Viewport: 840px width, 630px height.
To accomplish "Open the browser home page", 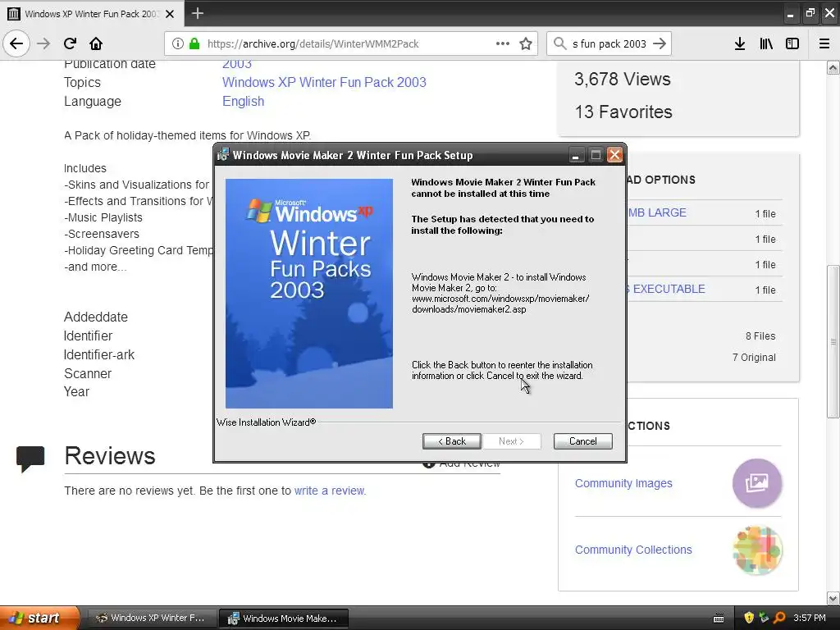I will coord(96,43).
